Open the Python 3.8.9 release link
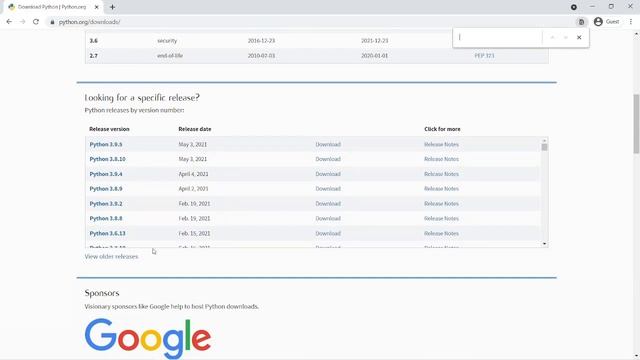The height and width of the screenshot is (360, 640). click(x=106, y=189)
